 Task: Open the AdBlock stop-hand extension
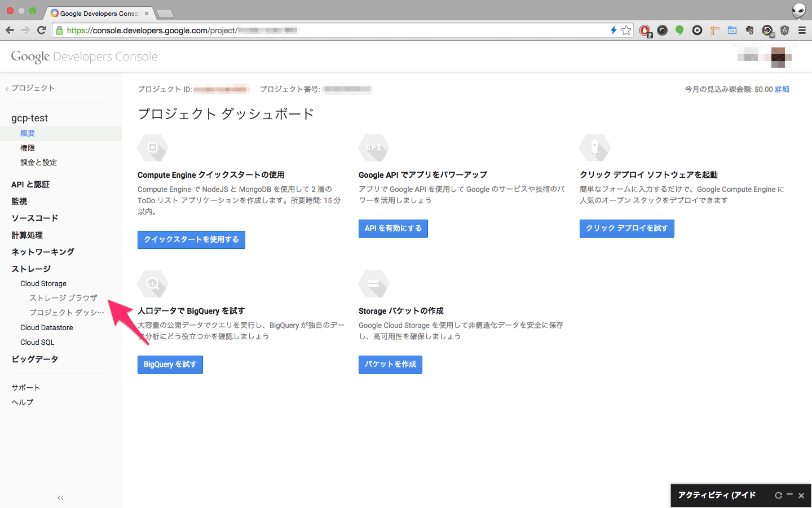click(x=645, y=30)
